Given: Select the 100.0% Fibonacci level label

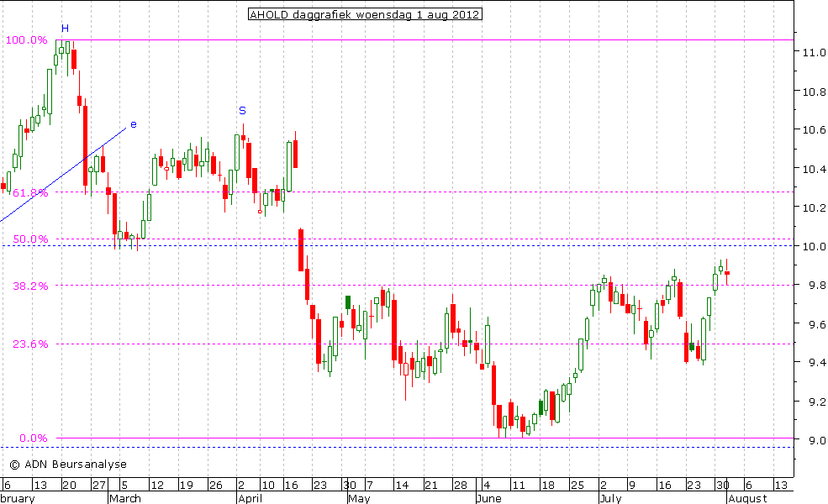Looking at the screenshot, I should (x=26, y=40).
